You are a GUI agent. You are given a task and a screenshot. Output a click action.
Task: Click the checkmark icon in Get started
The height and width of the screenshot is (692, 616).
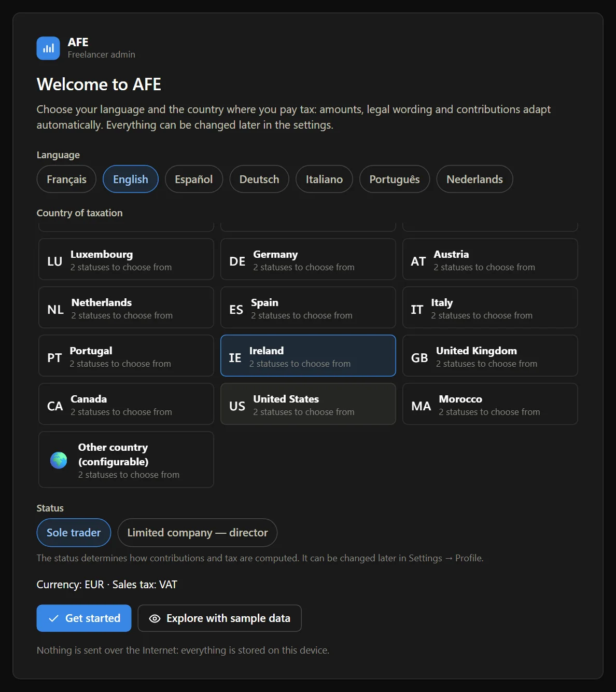[x=53, y=618]
